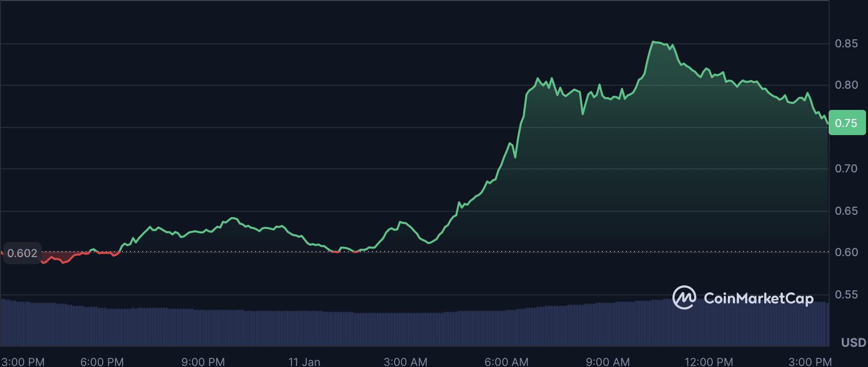
Task: Click the 3:00 PM label after 12:00 PM
Action: click(810, 361)
